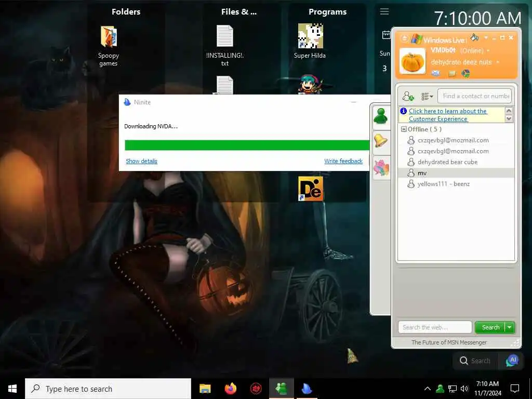Open the Spoopy games folder
532x399 pixels.
[109, 46]
